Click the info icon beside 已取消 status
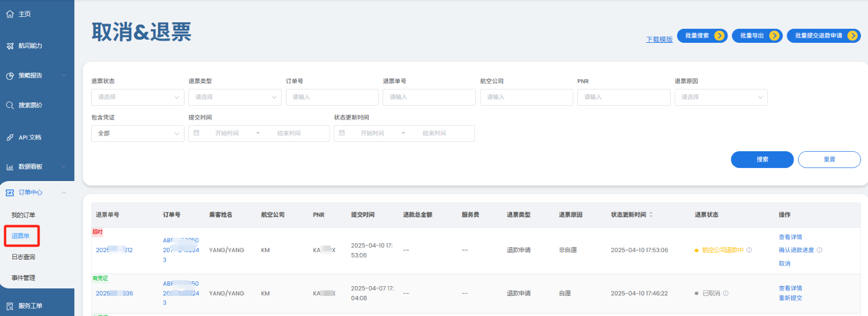This screenshot has width=868, height=316. pos(726,293)
